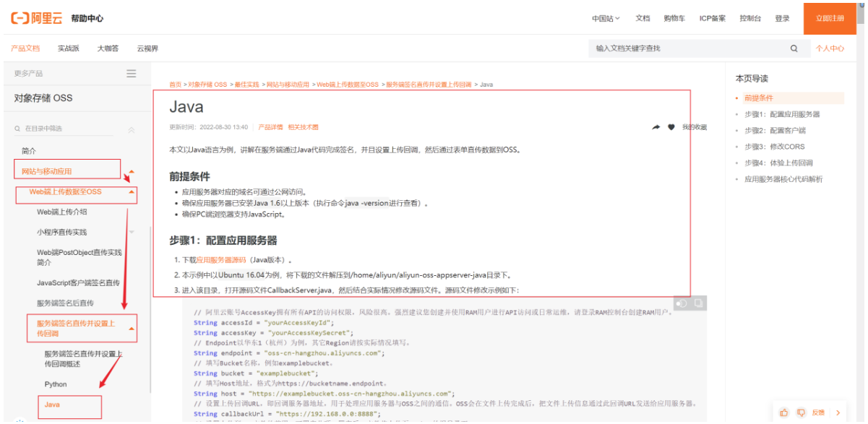
Task: Select Web端PostObject直传实践 tree item
Action: pyautogui.click(x=80, y=257)
